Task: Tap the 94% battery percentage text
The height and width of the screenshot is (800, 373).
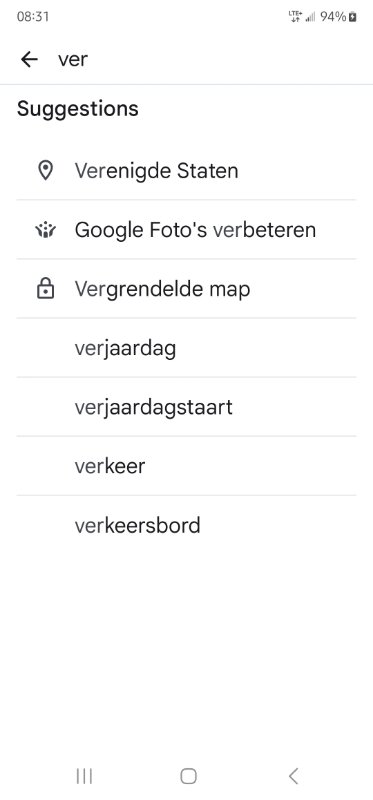Action: click(x=333, y=17)
